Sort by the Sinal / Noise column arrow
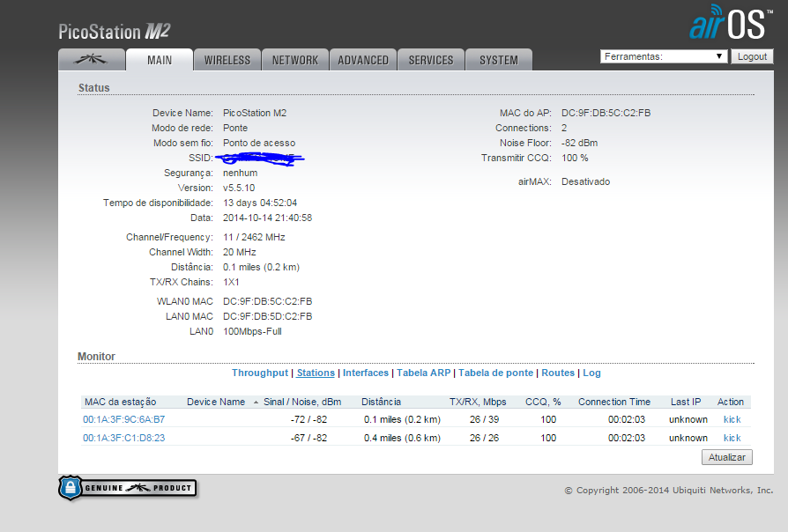Screen dimensions: 788x532 click(256, 403)
